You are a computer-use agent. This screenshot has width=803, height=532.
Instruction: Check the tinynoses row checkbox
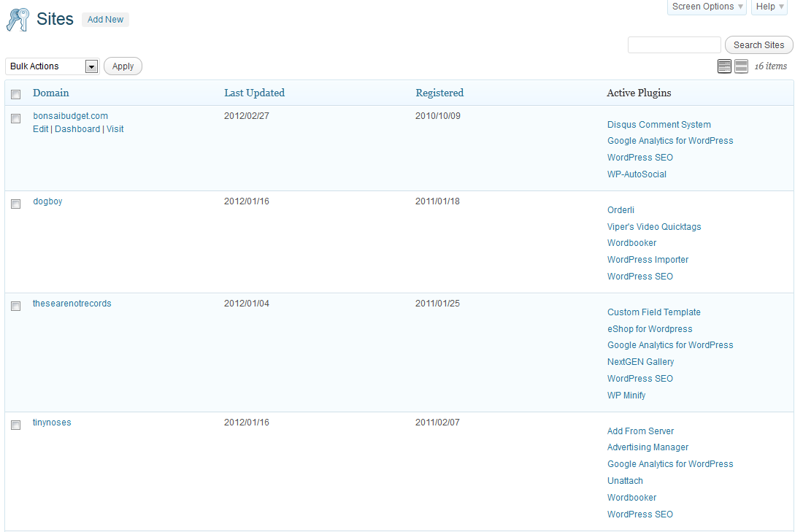pos(16,425)
